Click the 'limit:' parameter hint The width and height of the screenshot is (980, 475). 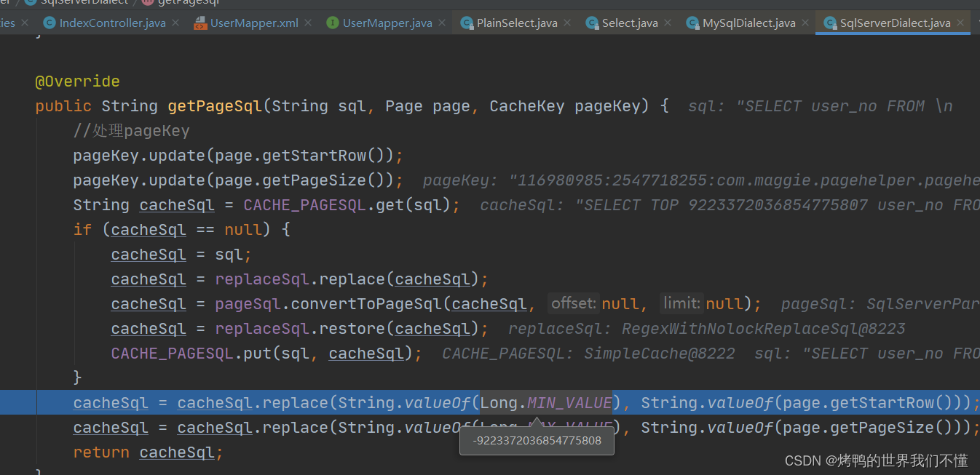point(681,303)
